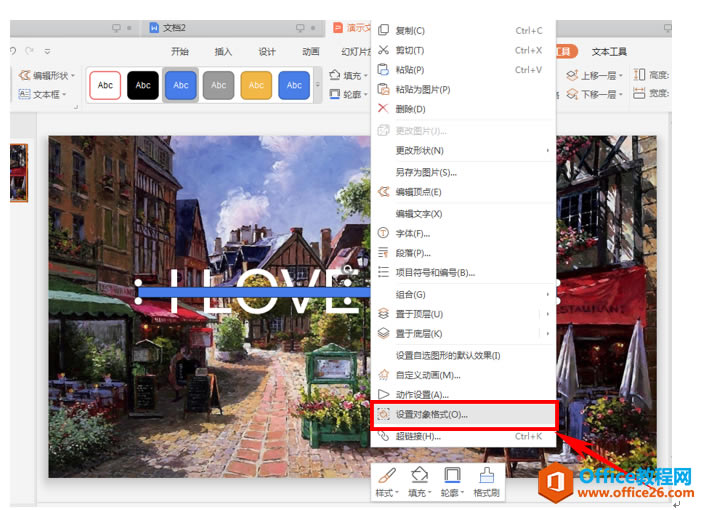
Task: Click the Undo arrow in quick access toolbar
Action: 13,51
